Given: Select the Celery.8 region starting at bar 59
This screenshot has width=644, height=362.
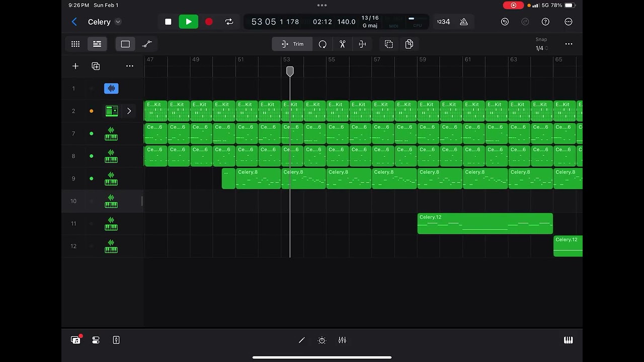Looking at the screenshot, I should point(440,178).
